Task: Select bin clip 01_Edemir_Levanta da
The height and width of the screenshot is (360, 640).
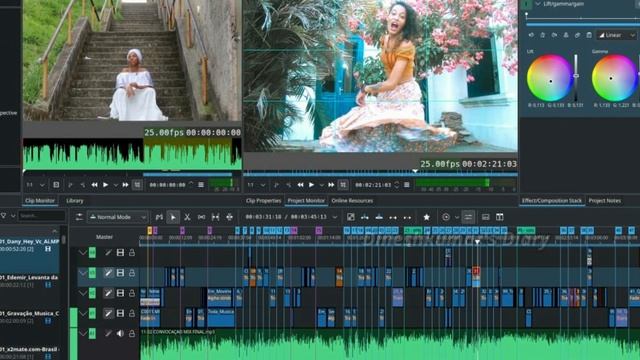Action: pos(30,281)
